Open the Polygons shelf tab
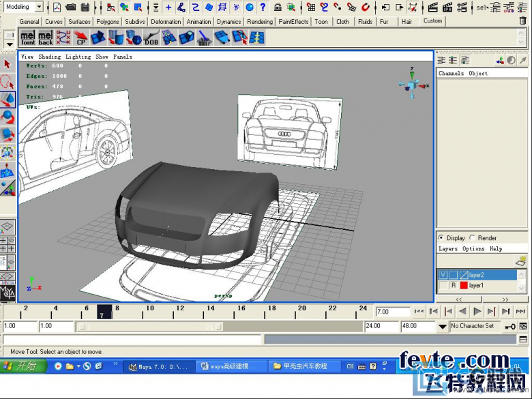Screen dimensions: 532x399 (x=108, y=22)
